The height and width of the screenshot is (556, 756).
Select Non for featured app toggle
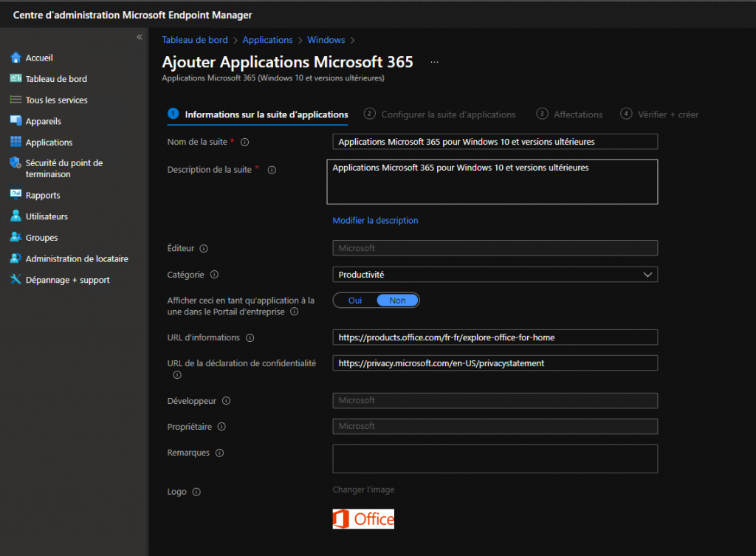pos(397,301)
